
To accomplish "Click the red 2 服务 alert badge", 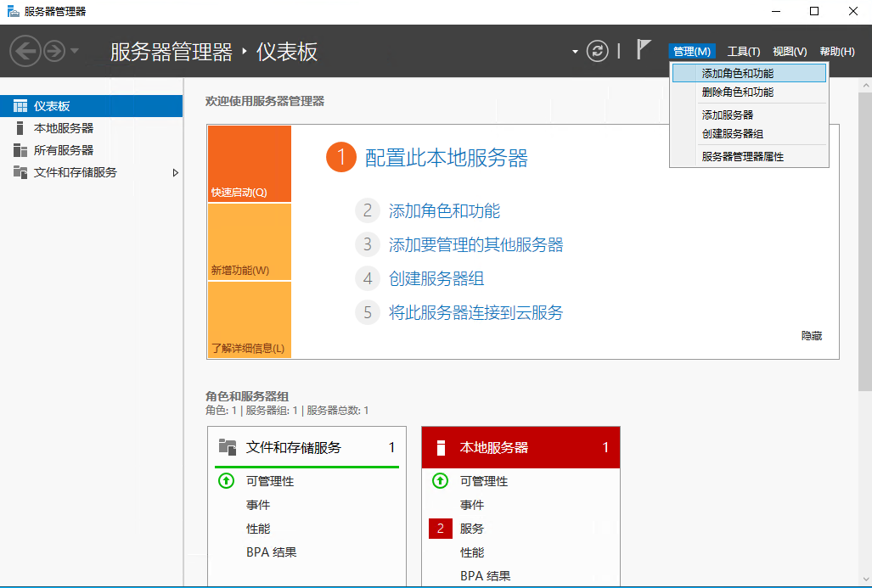I will 441,529.
